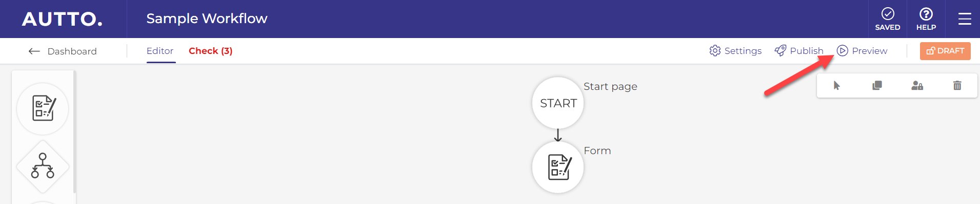
Task: Click the AUTTO logo
Action: 62,19
